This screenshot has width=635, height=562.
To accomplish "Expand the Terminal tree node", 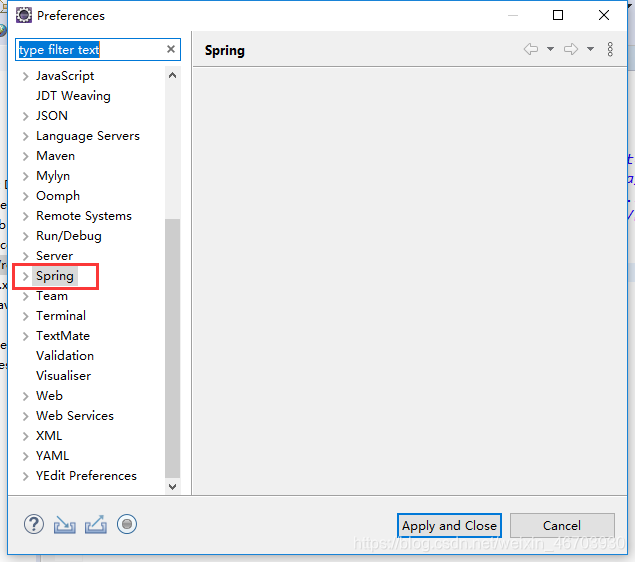I will [x=26, y=316].
